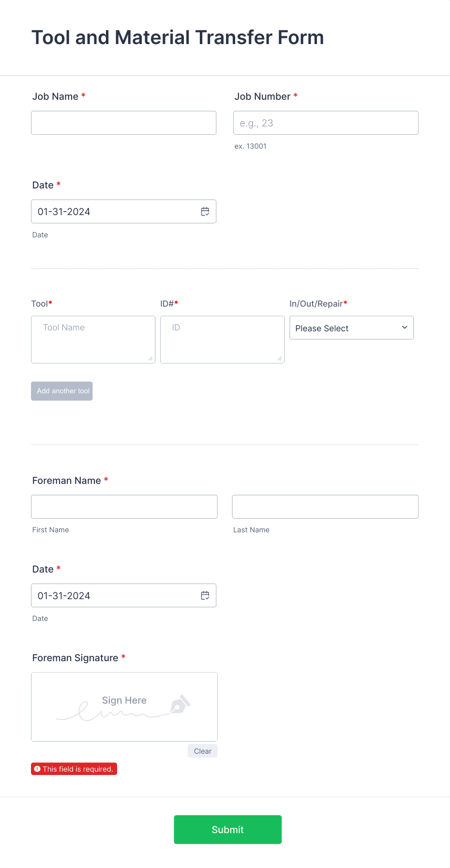
Task: Click the First Name field under Foreman Name
Action: tap(124, 506)
